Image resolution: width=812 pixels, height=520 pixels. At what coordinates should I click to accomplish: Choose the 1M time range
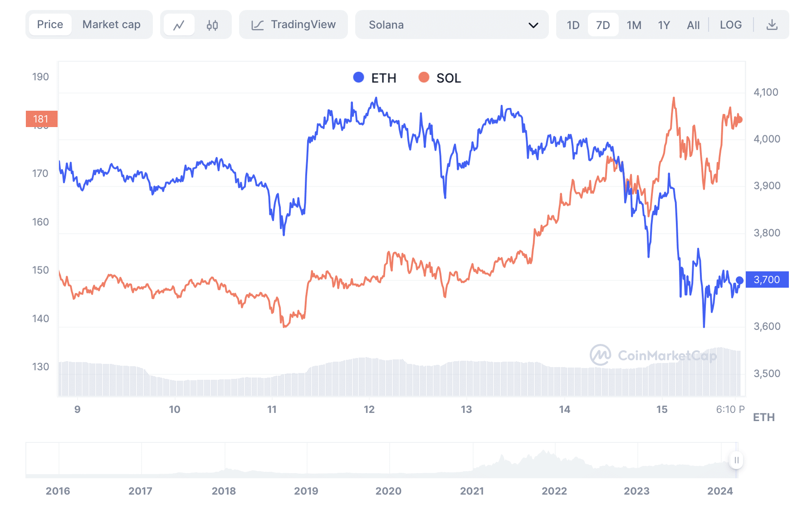pyautogui.click(x=634, y=25)
